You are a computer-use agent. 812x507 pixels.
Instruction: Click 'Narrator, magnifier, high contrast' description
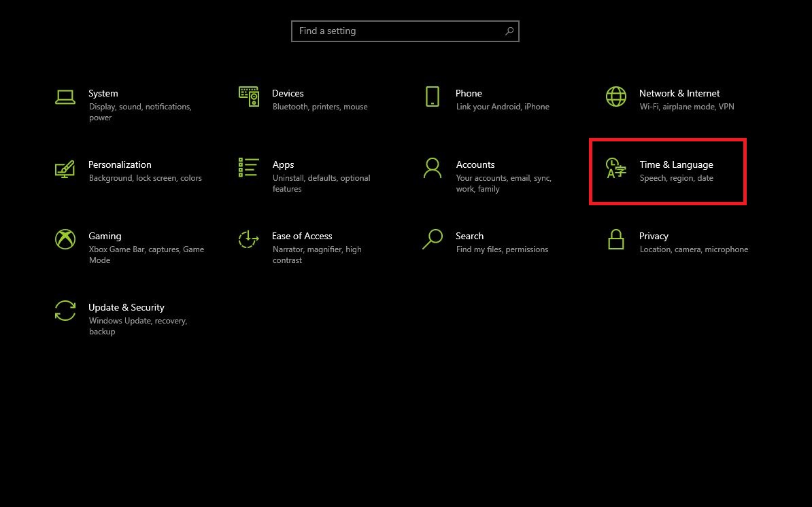[x=317, y=255]
